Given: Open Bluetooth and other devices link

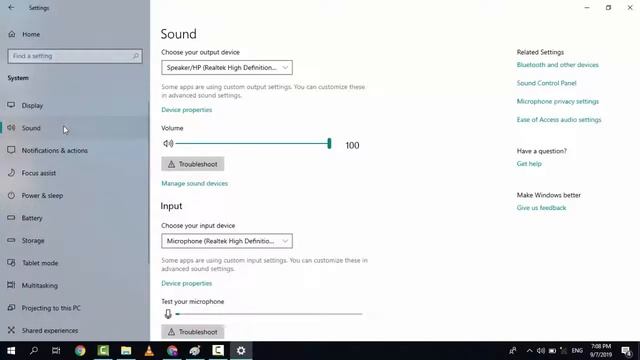Looking at the screenshot, I should (558, 65).
